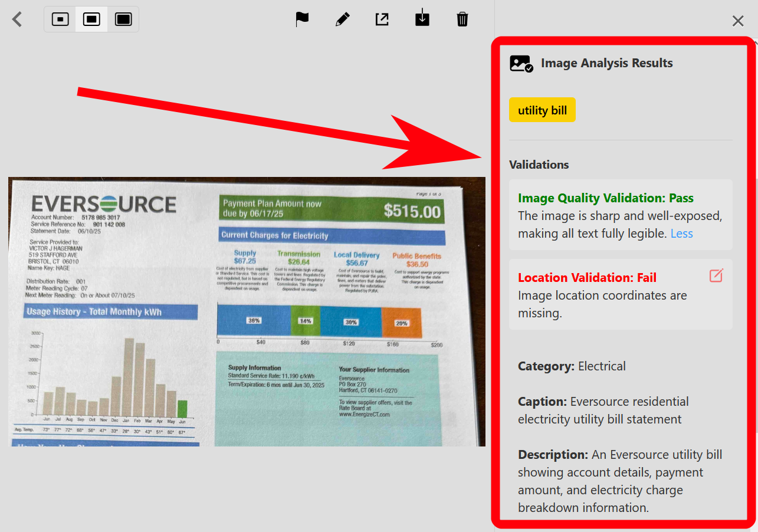Screen dimensions: 758x532
Task: Flag this image with the flag icon
Action: click(x=302, y=19)
